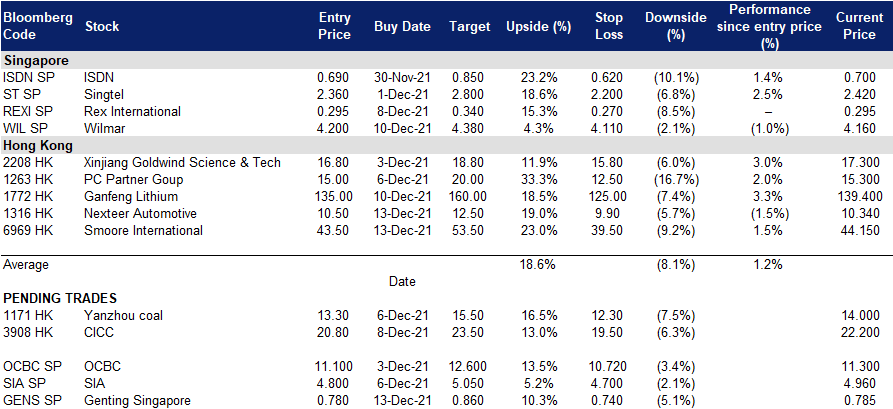893x409 pixels.
Task: Select the Hong Kong section row
Action: 446,145
